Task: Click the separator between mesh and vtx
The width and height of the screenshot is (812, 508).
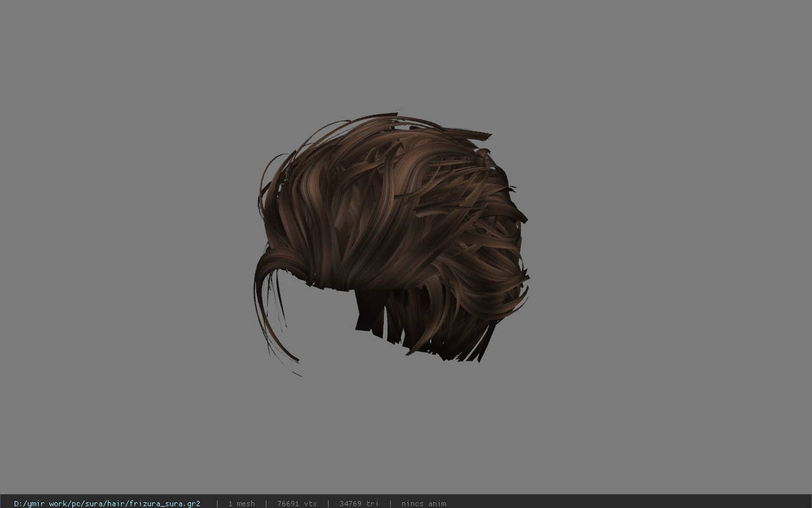Action: click(x=266, y=504)
